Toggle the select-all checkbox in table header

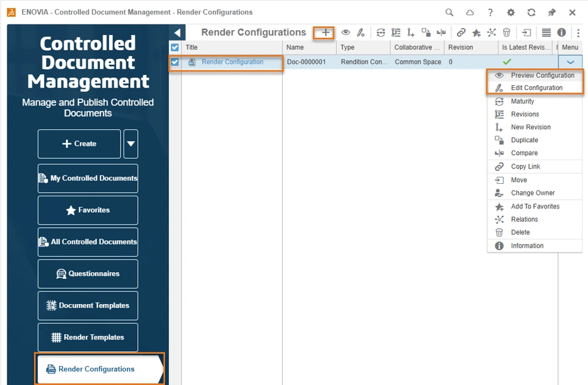click(x=175, y=47)
